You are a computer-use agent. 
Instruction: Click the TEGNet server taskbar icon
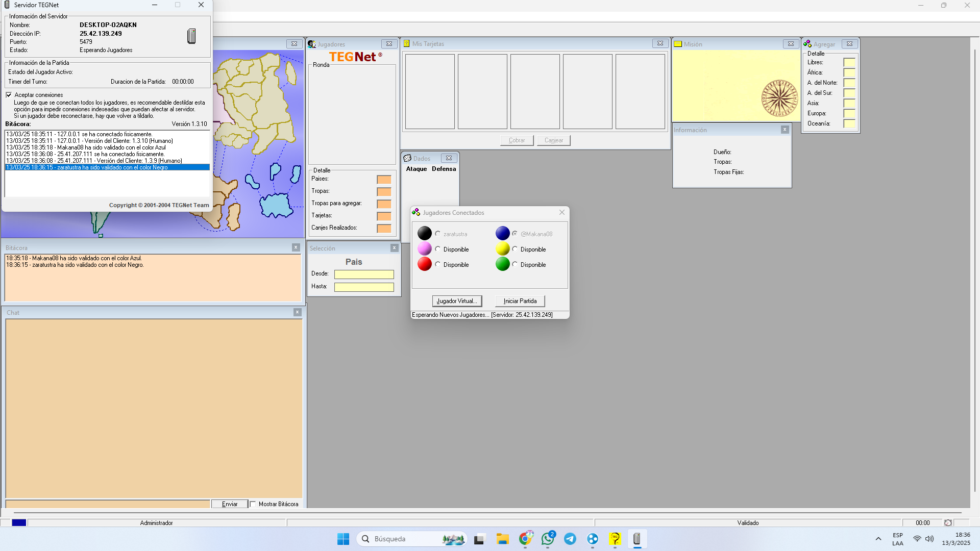[637, 539]
